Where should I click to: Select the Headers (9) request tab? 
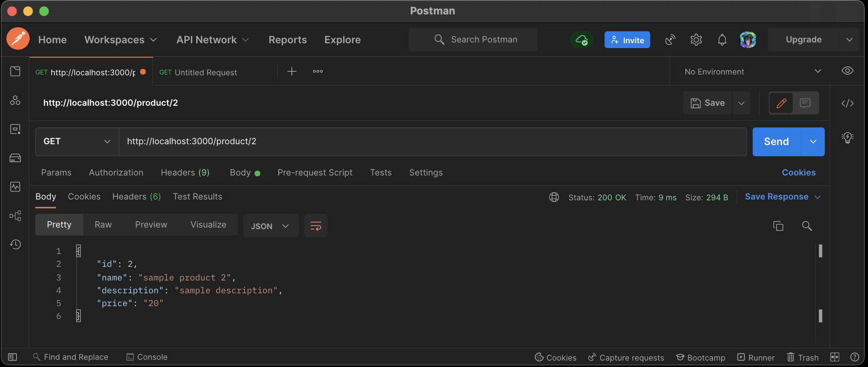point(185,172)
